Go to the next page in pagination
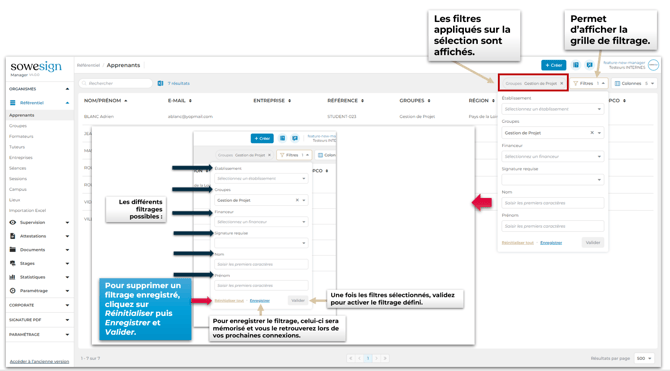The image size is (670, 371). point(376,358)
